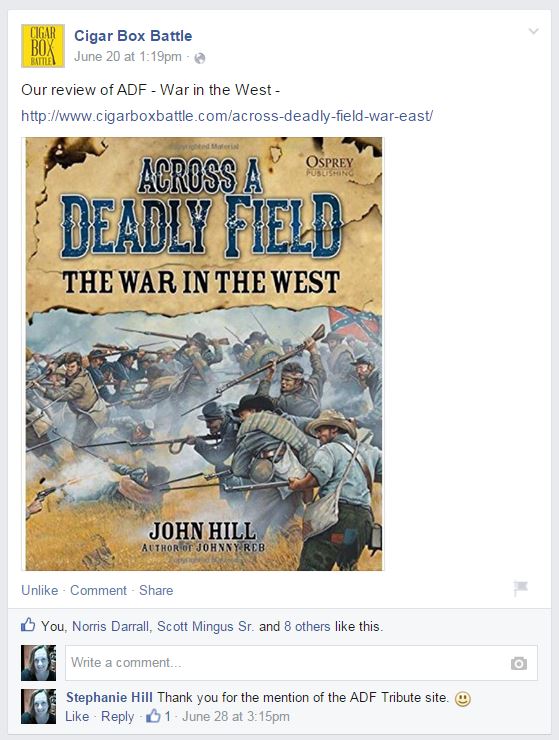Viewport: 559px width, 740px height.
Task: Expand the '8 others' likers list
Action: pyautogui.click(x=307, y=626)
